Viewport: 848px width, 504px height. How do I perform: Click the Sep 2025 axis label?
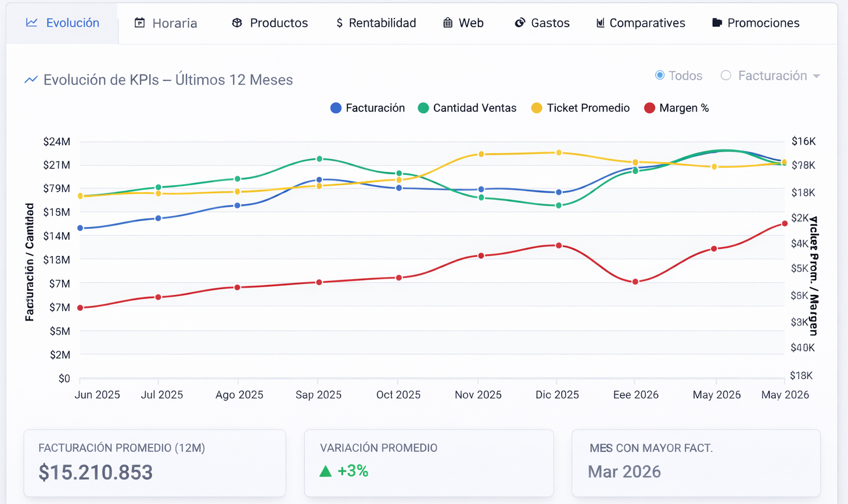pyautogui.click(x=318, y=395)
